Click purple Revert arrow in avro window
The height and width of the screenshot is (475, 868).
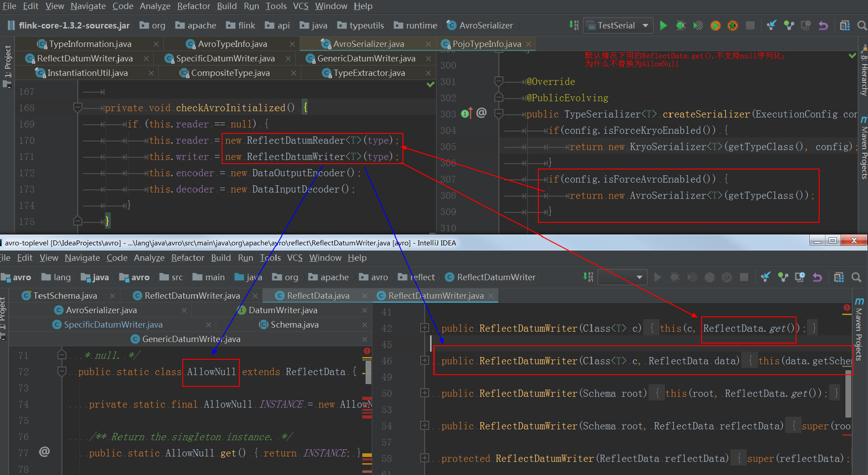[817, 277]
